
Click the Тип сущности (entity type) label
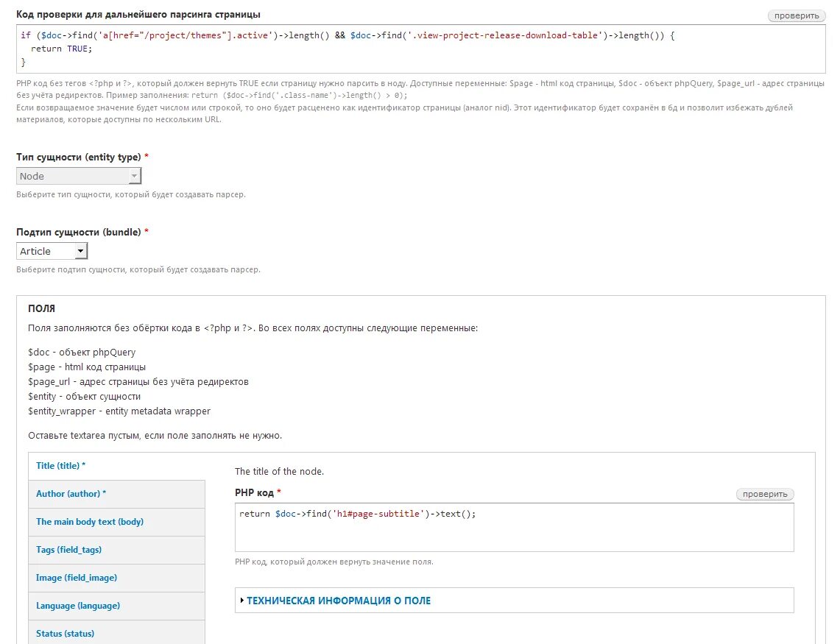tap(79, 157)
